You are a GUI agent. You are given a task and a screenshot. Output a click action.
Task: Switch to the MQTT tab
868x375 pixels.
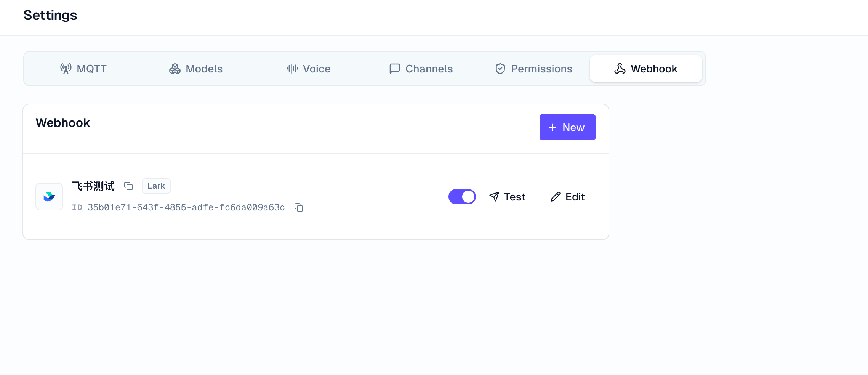point(83,69)
